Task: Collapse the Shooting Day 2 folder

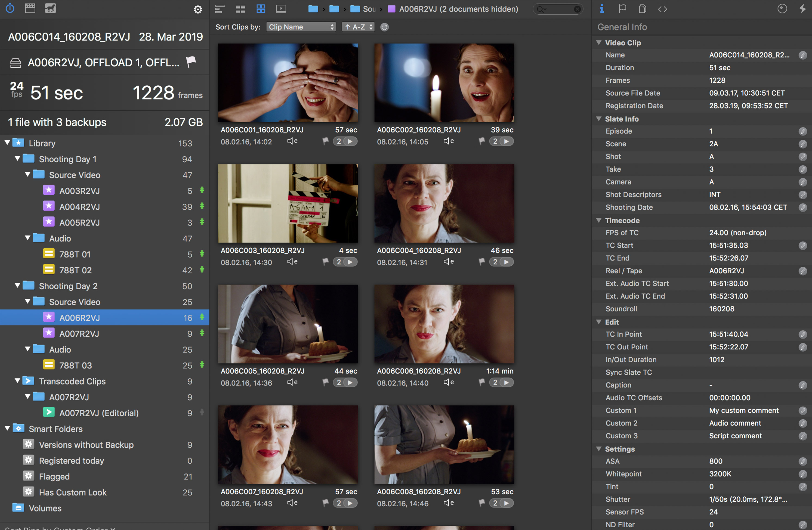Action: pyautogui.click(x=17, y=286)
